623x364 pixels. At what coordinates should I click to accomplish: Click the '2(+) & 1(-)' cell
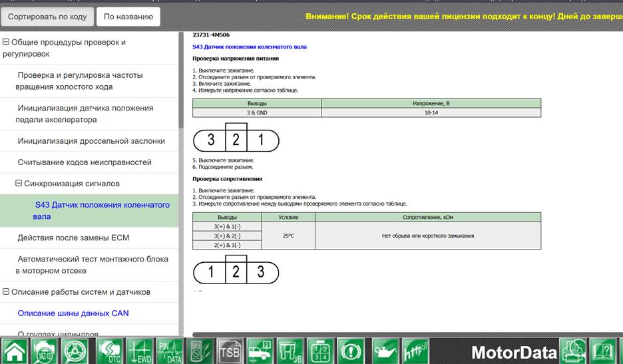tap(227, 245)
